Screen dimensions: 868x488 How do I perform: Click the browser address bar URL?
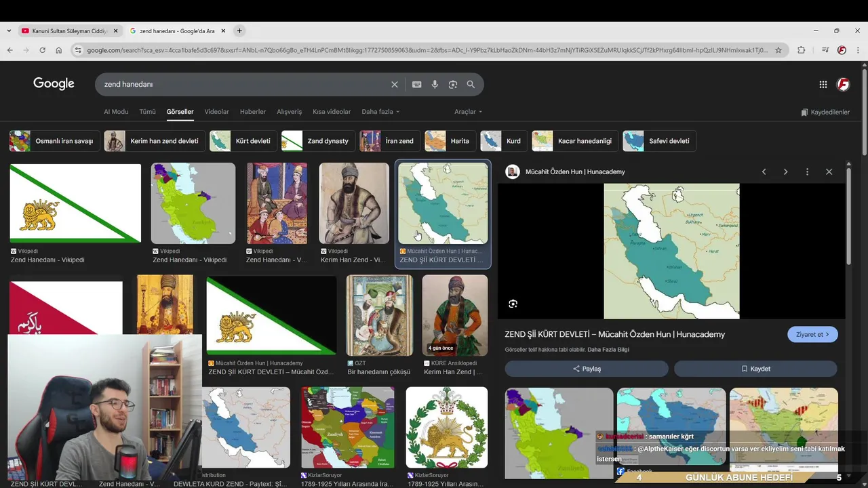pyautogui.click(x=427, y=50)
